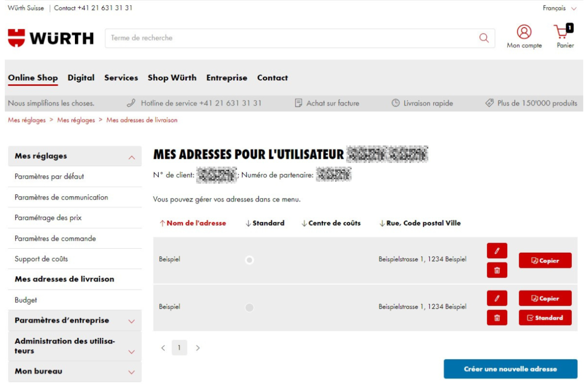Go to previous page arrow in pagination
The height and width of the screenshot is (389, 588).
pyautogui.click(x=163, y=348)
